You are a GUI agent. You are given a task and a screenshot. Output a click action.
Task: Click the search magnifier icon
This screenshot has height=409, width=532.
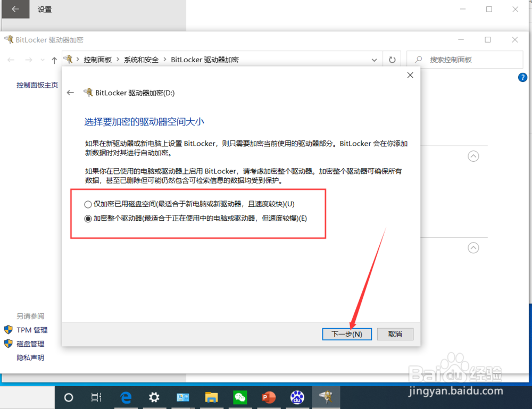[x=419, y=60]
